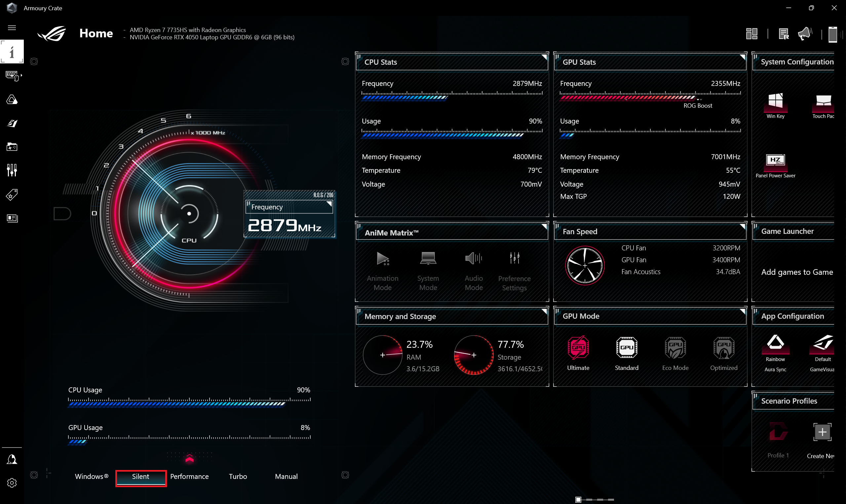Switch to Turbo operating mode
The image size is (846, 504).
coord(238,477)
